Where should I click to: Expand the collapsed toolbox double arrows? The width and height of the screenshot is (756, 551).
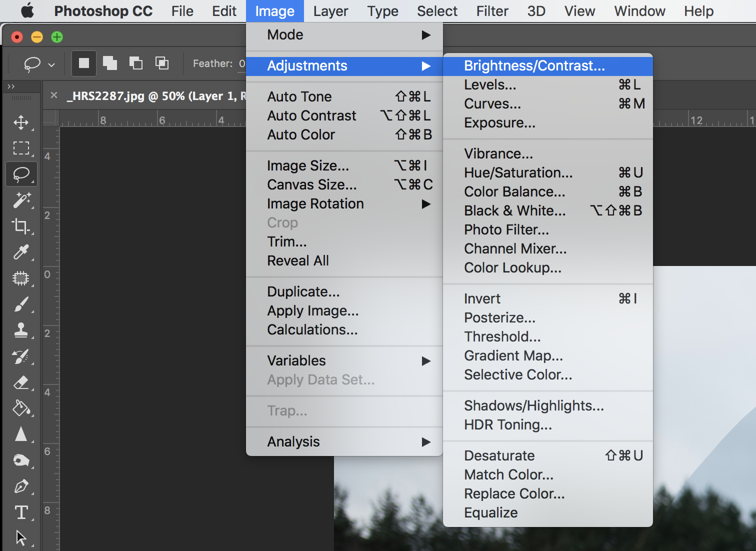[11, 86]
